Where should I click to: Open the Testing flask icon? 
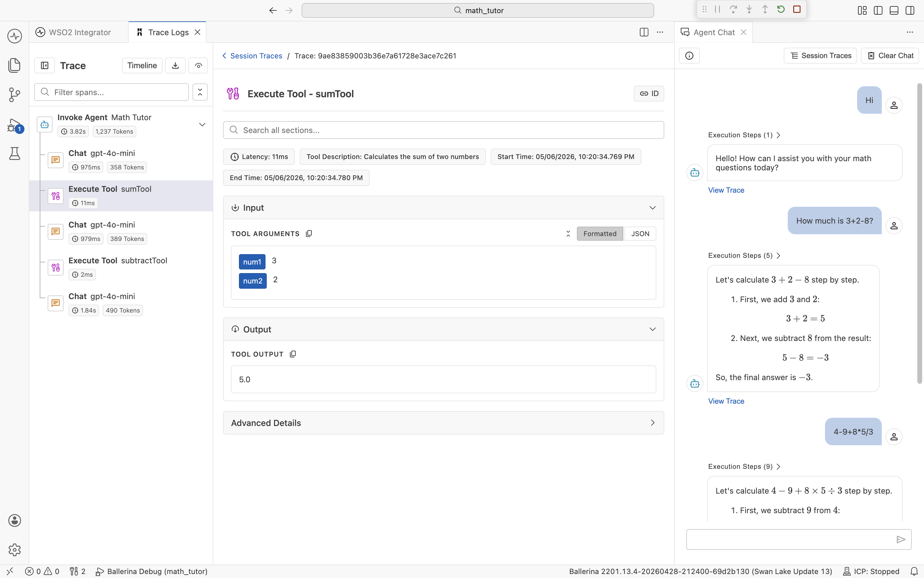[14, 153]
